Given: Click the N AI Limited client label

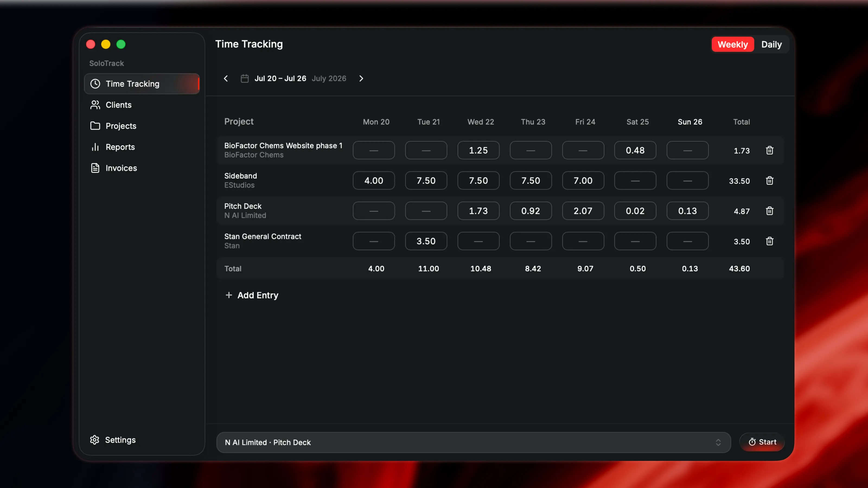Looking at the screenshot, I should coord(245,216).
